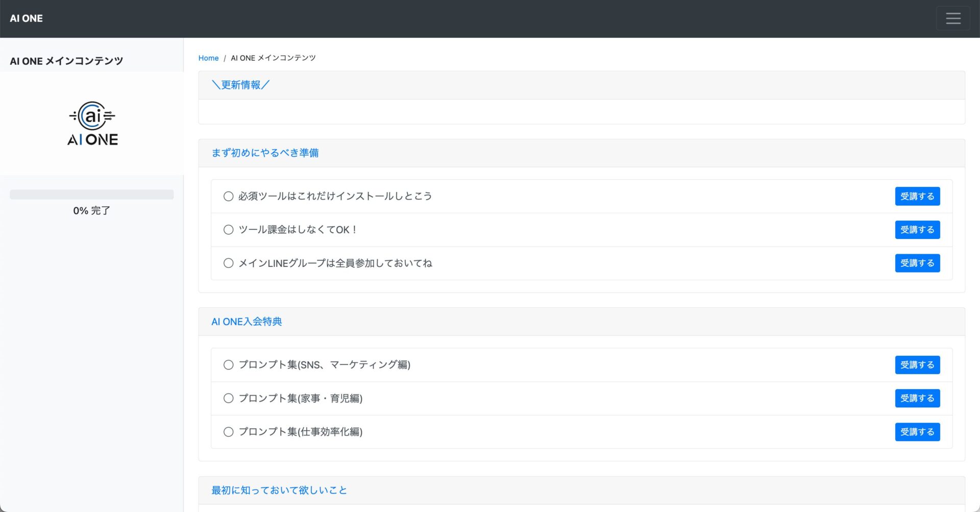Expand the 最初に知っておいて欲しいこと section
980x512 pixels.
pyautogui.click(x=279, y=490)
